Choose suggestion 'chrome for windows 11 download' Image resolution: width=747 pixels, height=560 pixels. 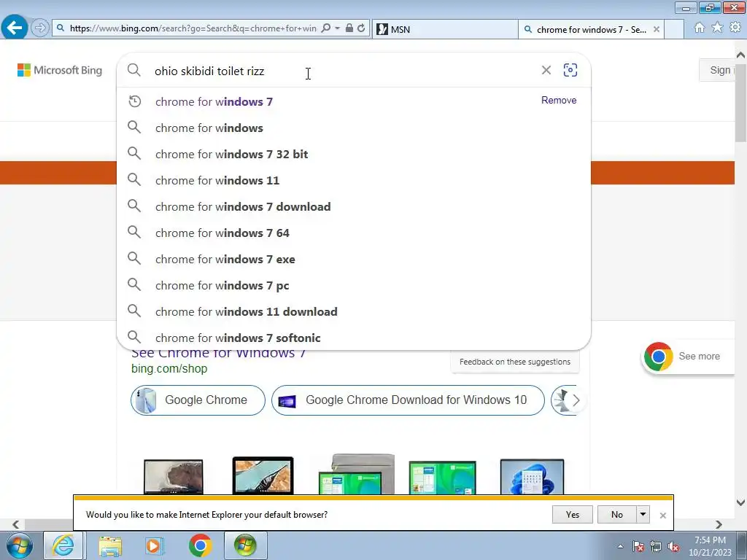354,311
